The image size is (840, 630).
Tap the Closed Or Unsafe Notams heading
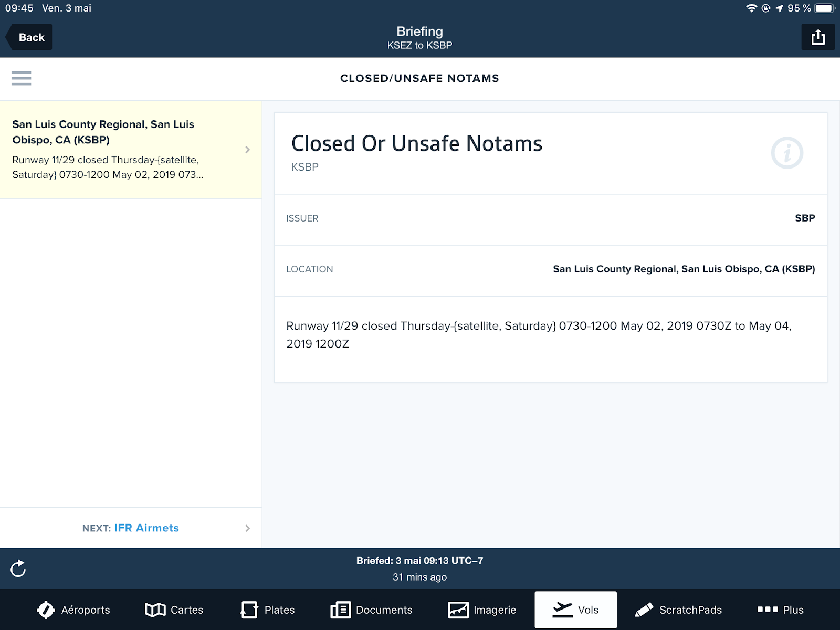coord(417,143)
